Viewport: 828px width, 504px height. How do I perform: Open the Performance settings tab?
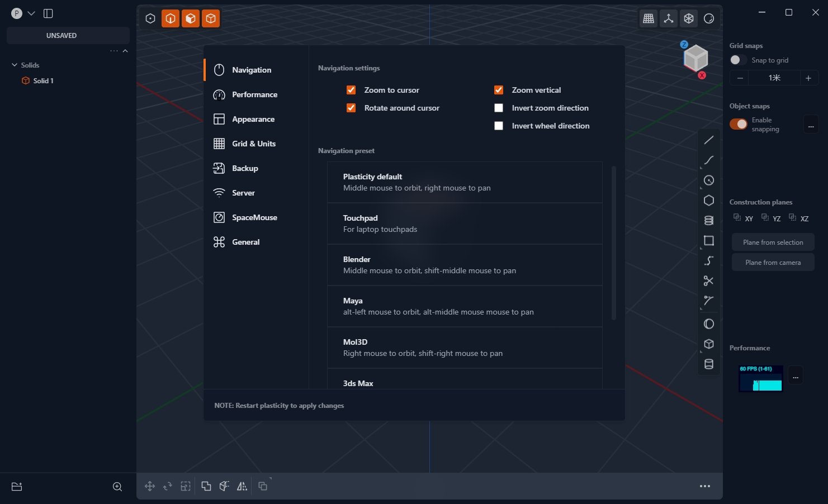pyautogui.click(x=256, y=94)
